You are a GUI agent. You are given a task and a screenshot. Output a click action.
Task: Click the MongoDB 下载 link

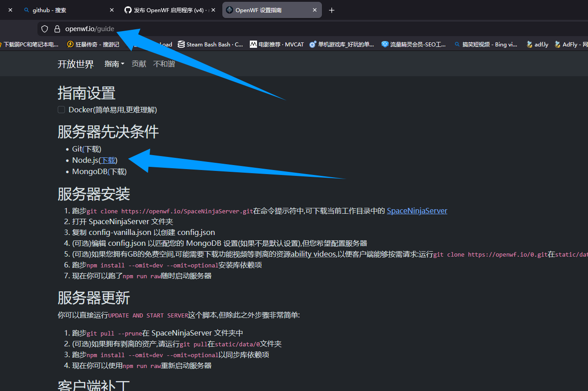tap(118, 171)
